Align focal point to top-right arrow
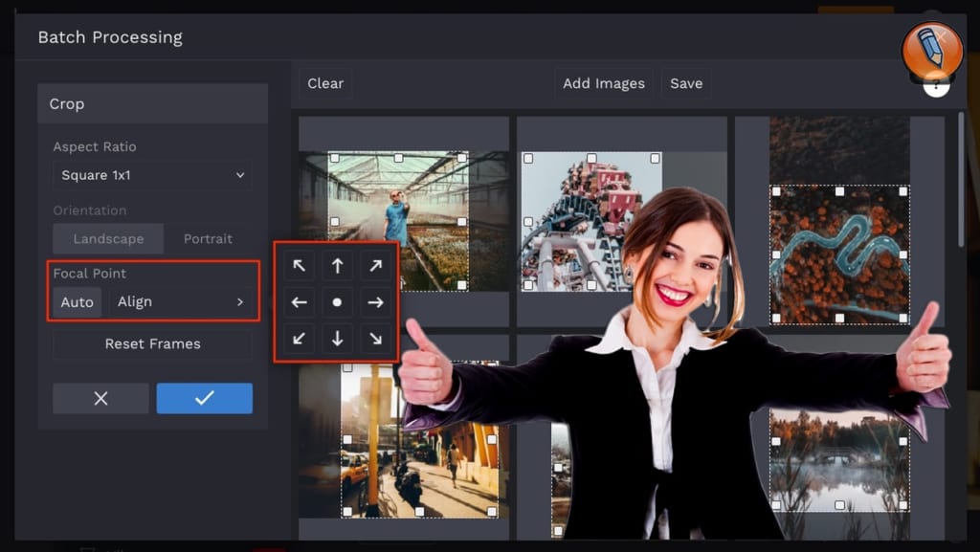The width and height of the screenshot is (980, 552). pyautogui.click(x=375, y=266)
